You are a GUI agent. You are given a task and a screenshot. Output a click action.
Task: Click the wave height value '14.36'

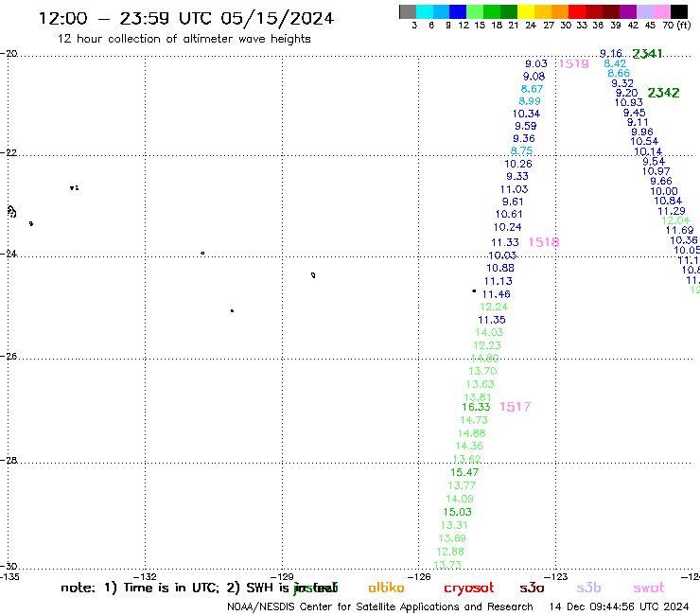(x=469, y=446)
